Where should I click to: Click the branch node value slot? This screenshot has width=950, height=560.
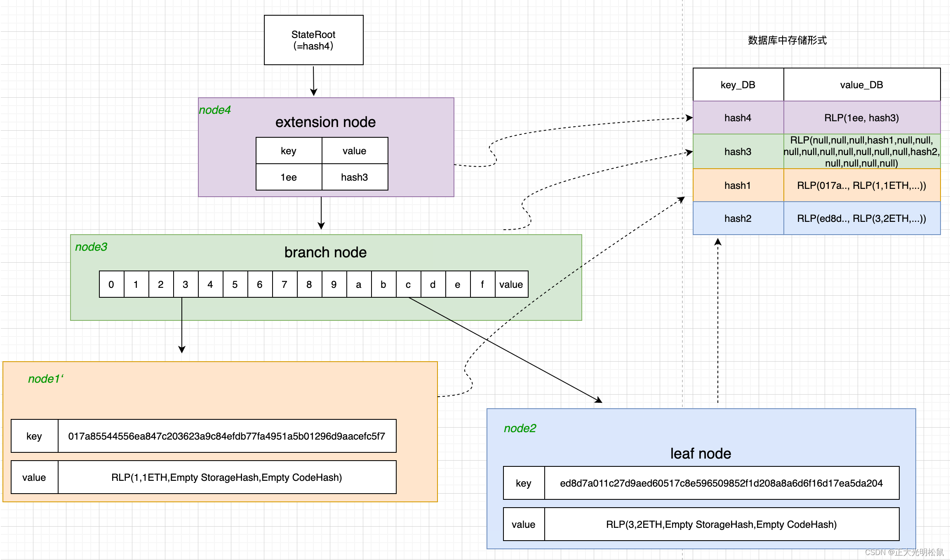point(511,285)
